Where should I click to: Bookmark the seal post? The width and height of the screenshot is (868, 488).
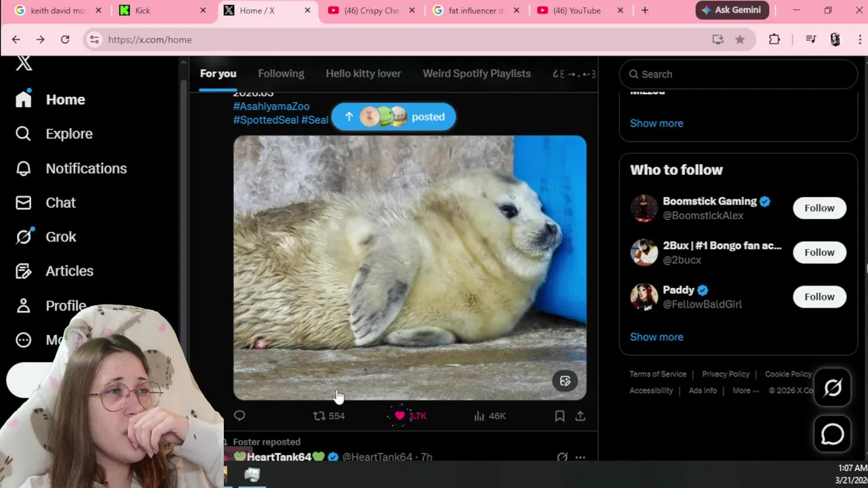click(x=559, y=416)
